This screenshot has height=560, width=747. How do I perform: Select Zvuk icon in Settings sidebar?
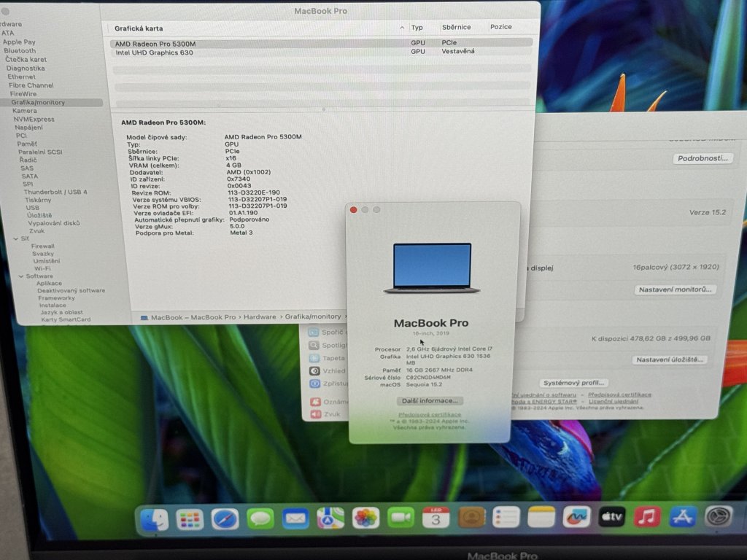click(316, 414)
